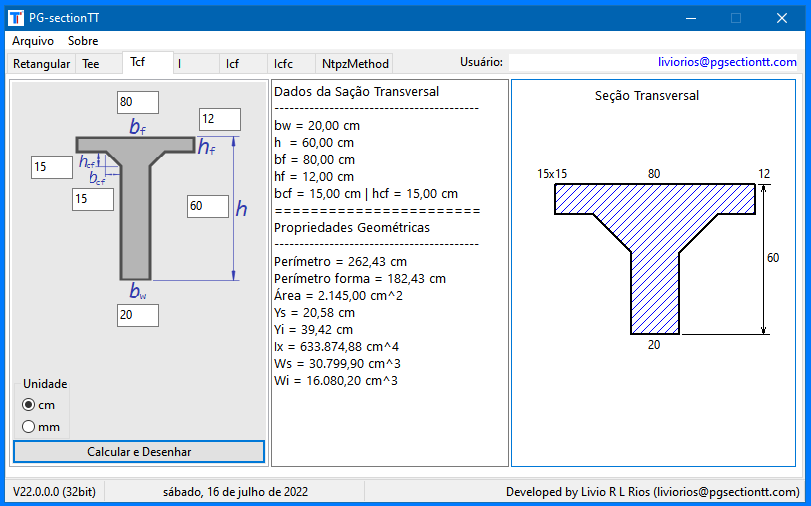Click the 'Dados da Sação Transversal' heading

356,92
